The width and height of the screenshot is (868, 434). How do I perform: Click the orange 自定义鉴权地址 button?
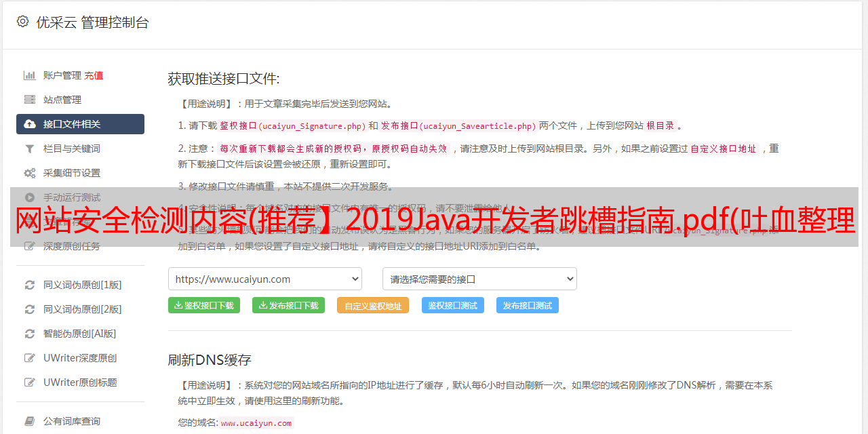[373, 305]
